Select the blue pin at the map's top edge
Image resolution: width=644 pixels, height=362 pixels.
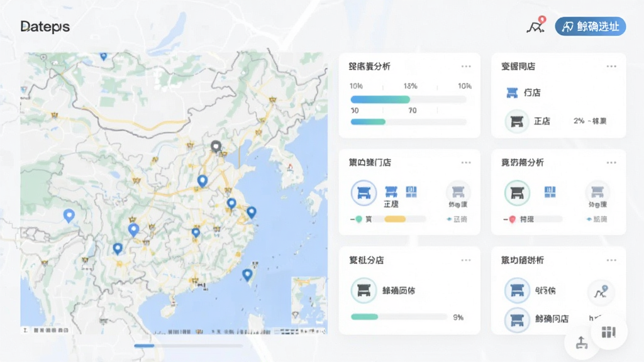[x=104, y=56]
